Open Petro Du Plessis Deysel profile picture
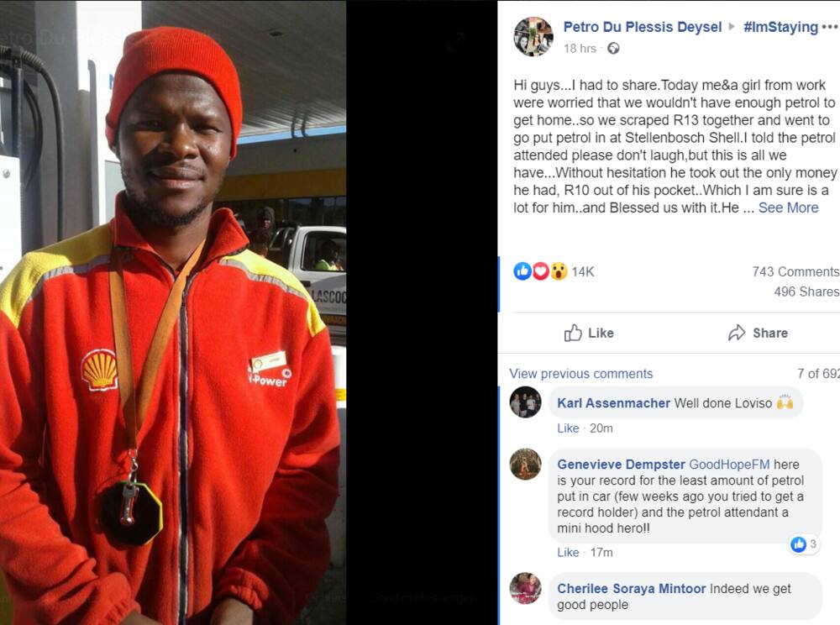Image resolution: width=840 pixels, height=625 pixels. pos(533,36)
